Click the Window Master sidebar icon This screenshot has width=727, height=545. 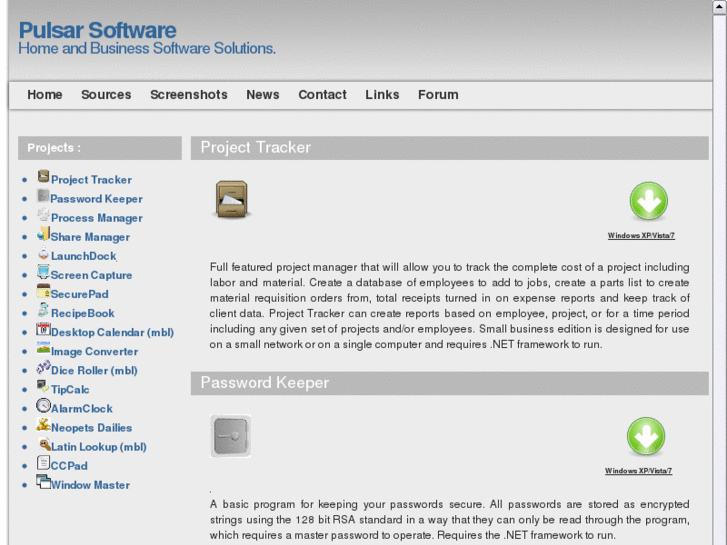coord(43,481)
